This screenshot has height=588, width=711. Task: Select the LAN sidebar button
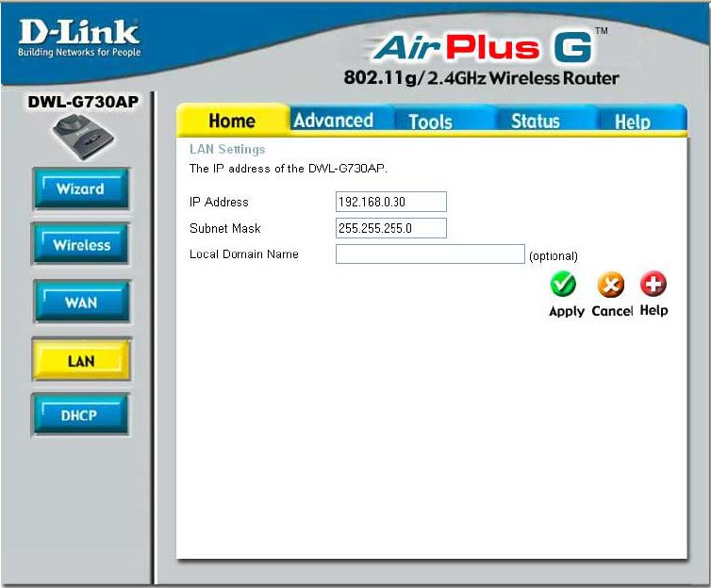point(82,360)
